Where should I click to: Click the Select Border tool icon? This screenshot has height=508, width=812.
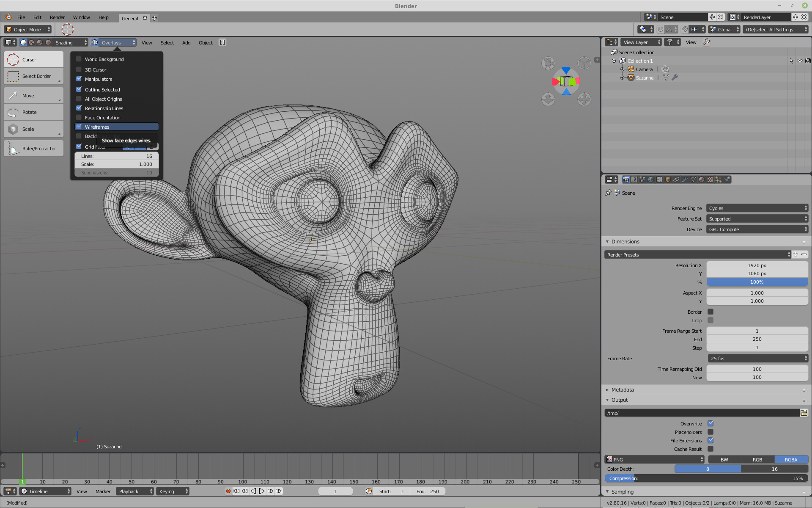(13, 76)
